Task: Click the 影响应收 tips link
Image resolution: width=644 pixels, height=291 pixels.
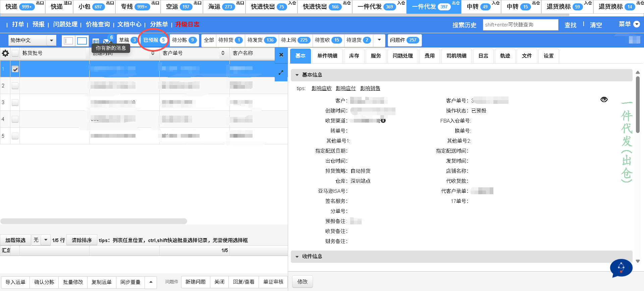Action: click(321, 88)
